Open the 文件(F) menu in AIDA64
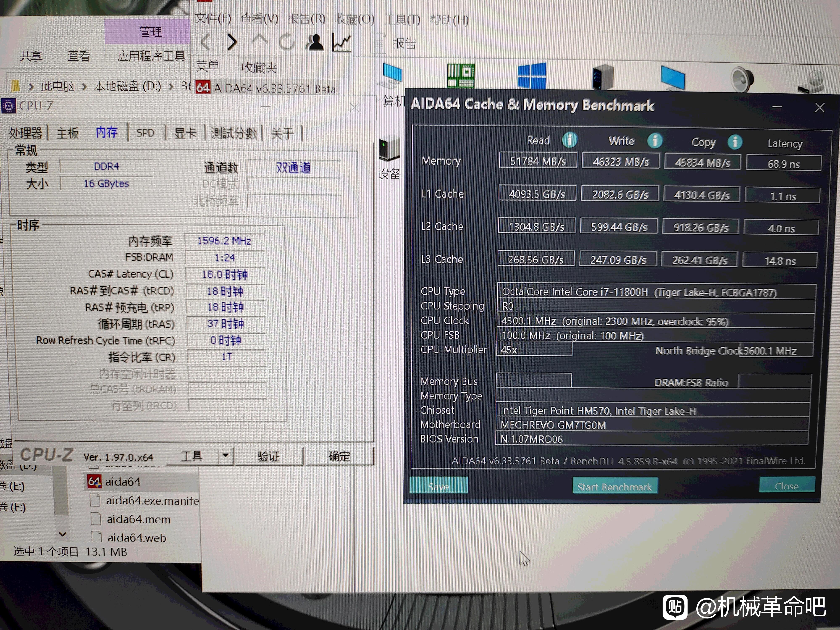Screen dimensions: 840x630 [x=213, y=18]
